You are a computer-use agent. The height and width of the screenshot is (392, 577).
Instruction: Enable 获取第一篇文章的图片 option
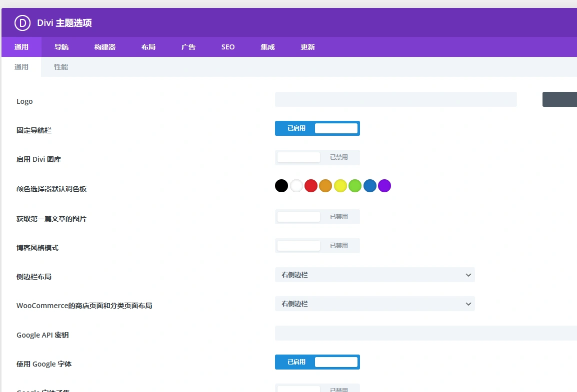pyautogui.click(x=317, y=216)
